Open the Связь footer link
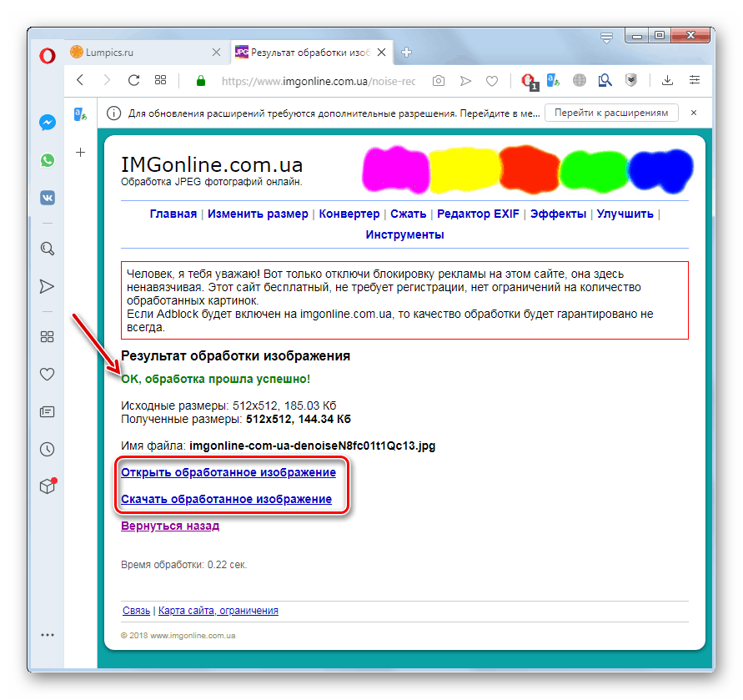This screenshot has height=700, width=743. point(137,611)
